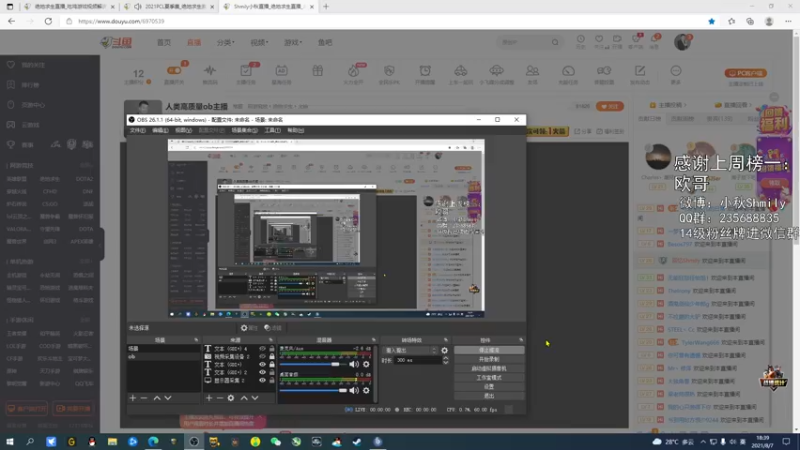Click Studio Mode button in OBS controls

click(x=489, y=378)
